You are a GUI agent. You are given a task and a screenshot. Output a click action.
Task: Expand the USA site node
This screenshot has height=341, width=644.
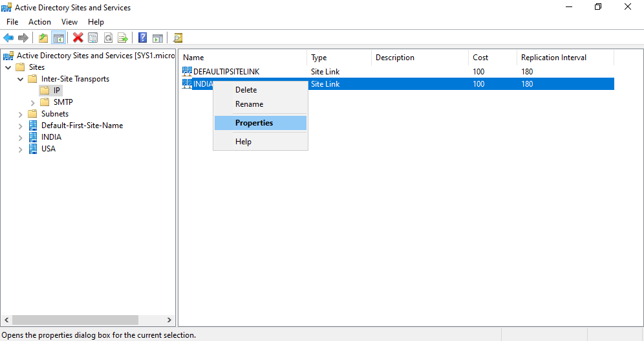pyautogui.click(x=21, y=149)
